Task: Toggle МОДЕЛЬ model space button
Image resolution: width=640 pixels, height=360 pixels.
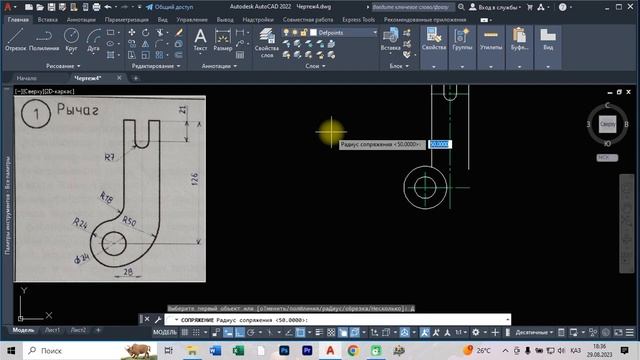Action: (x=165, y=333)
